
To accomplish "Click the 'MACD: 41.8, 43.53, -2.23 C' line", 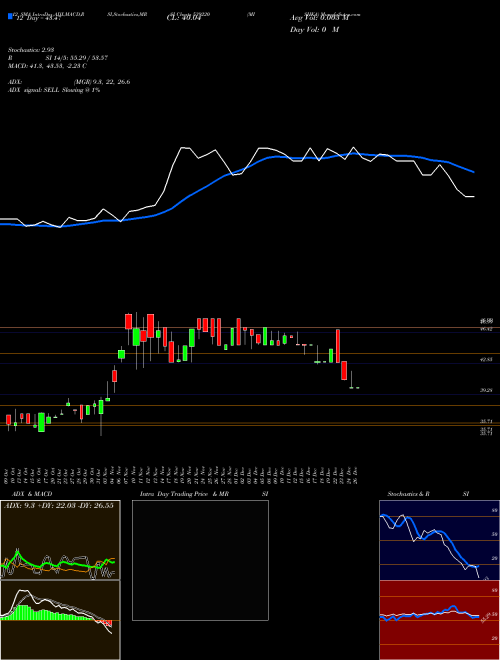I will (47, 66).
